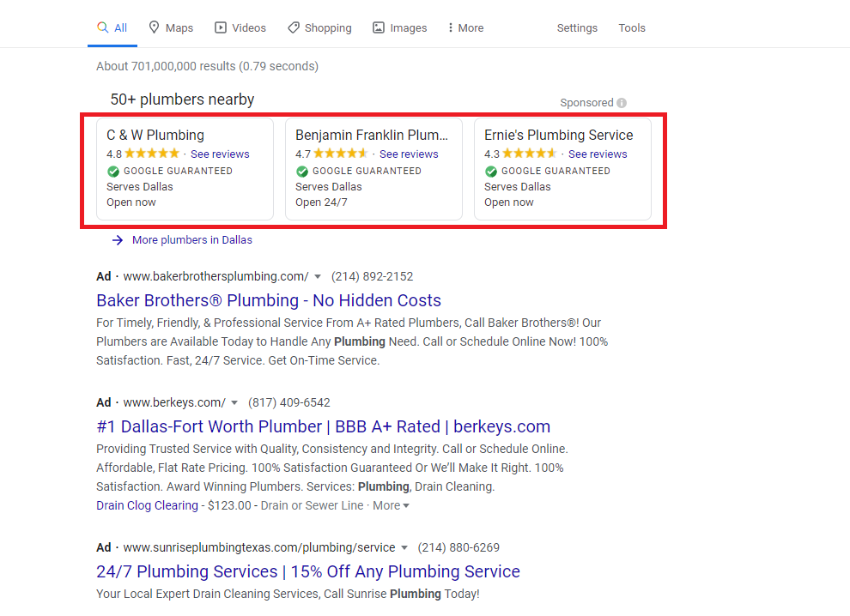Expand dropdown next to bakerbrothersplumbing.com URL

(x=318, y=277)
